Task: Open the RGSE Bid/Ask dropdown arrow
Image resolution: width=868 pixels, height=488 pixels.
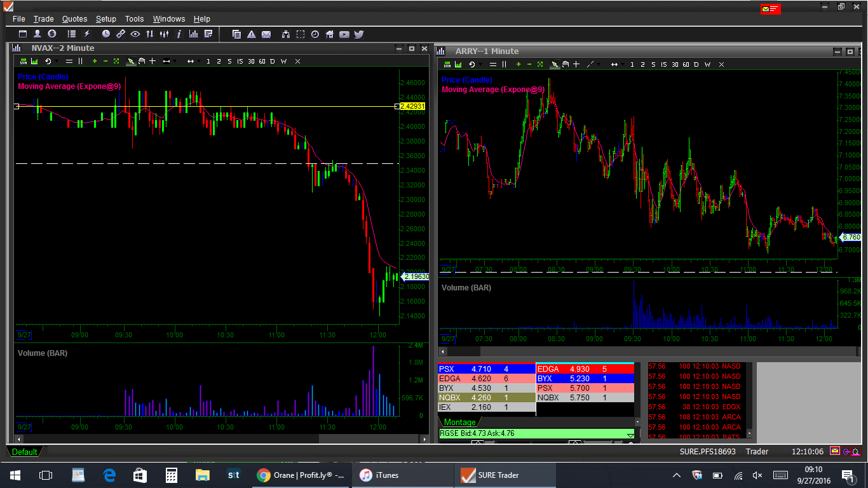Action: point(630,435)
